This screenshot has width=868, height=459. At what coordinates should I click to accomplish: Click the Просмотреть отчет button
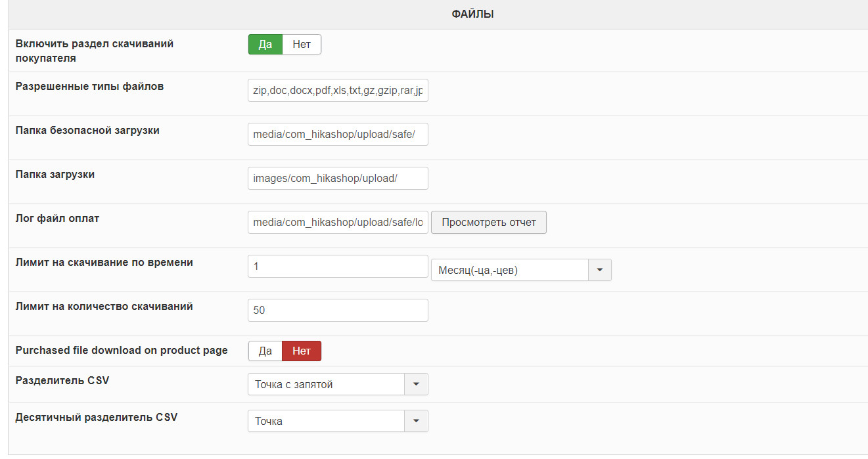488,223
